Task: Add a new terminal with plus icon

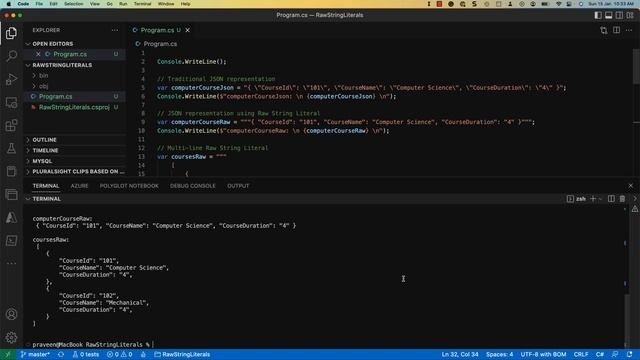Action: coord(593,199)
